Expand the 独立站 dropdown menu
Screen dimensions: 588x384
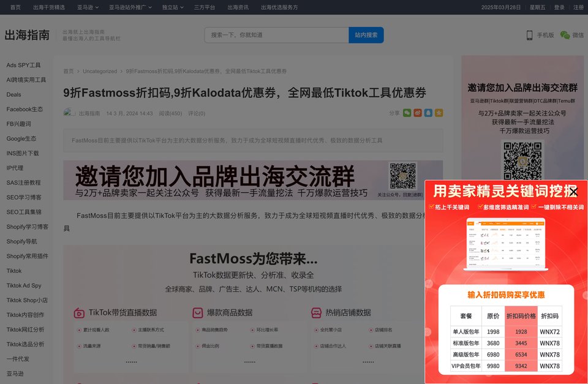pyautogui.click(x=173, y=7)
